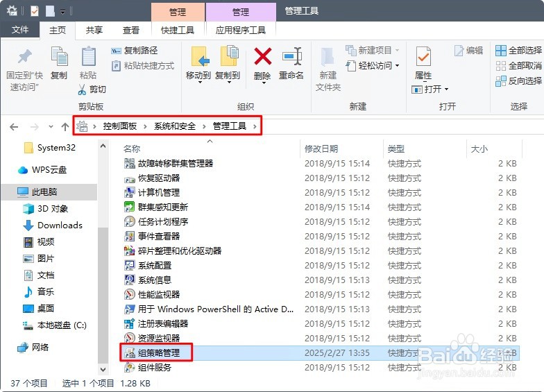Select the 组件服务 shortcut
This screenshot has height=392, width=544.
pyautogui.click(x=148, y=368)
